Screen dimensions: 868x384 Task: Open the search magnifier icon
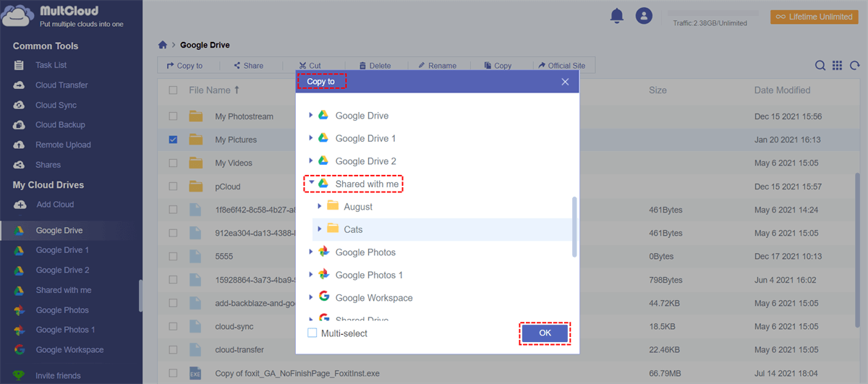820,65
